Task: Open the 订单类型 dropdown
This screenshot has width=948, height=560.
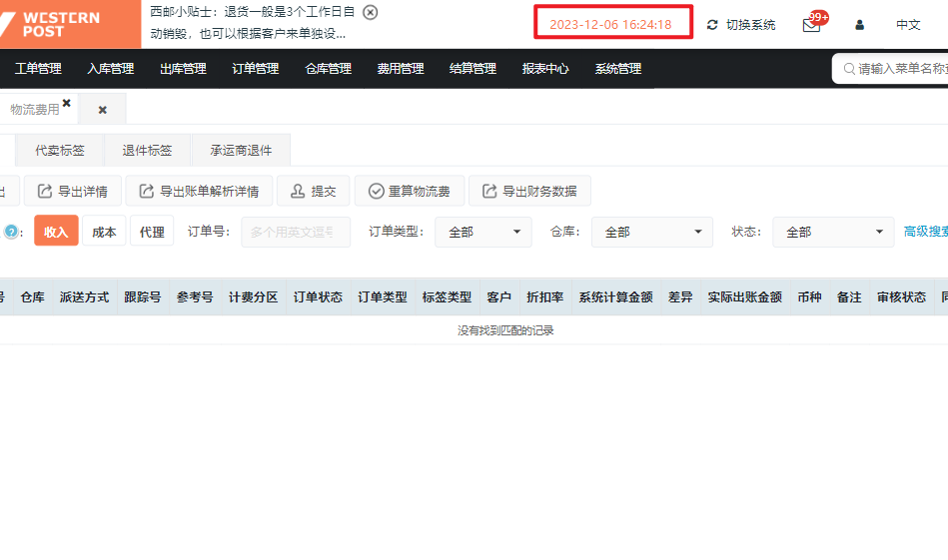Action: click(x=483, y=232)
